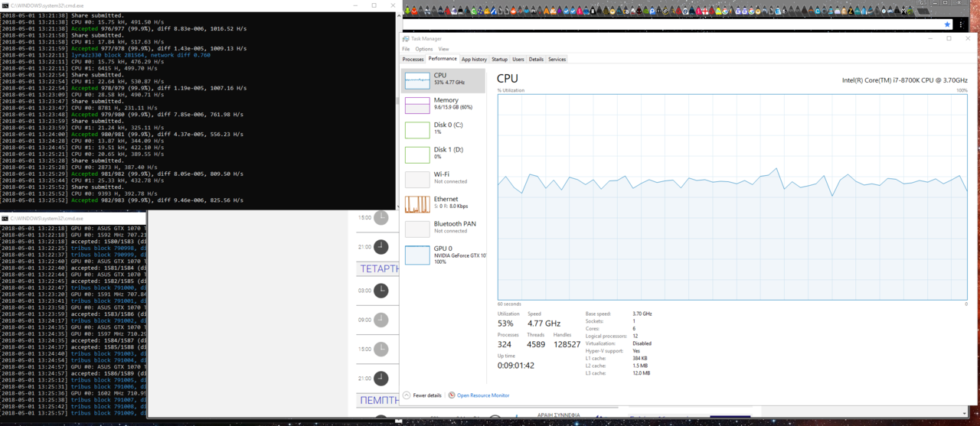Maximize the Task Manager window
The image size is (980, 426).
pos(949,38)
